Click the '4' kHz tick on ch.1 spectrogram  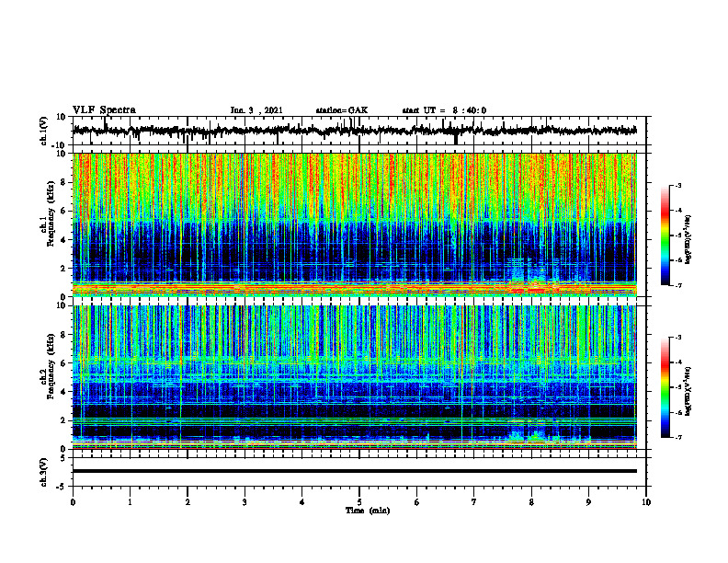click(x=63, y=240)
